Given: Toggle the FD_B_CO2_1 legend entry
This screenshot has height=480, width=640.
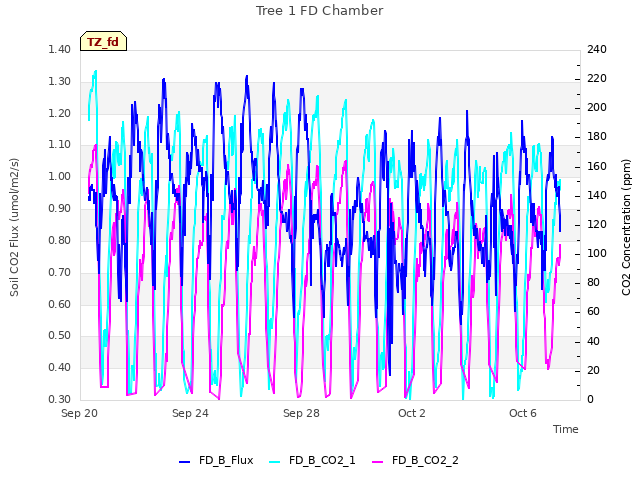Looking at the screenshot, I should 312,461.
